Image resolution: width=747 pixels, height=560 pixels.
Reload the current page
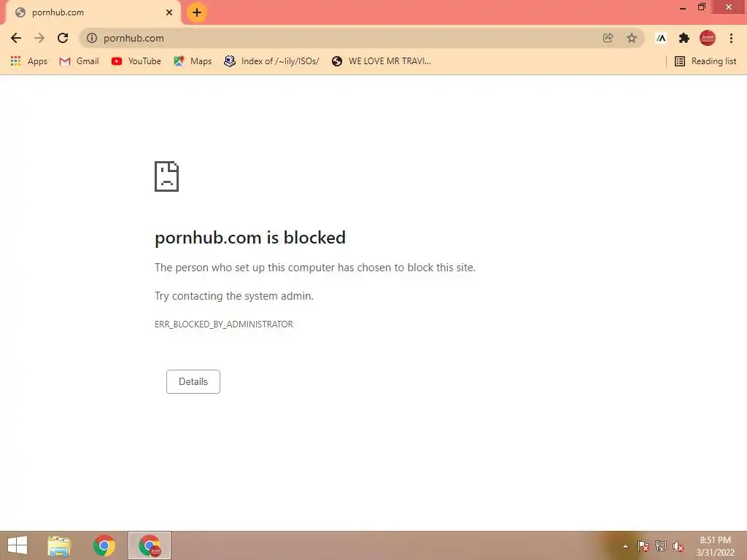coord(63,38)
